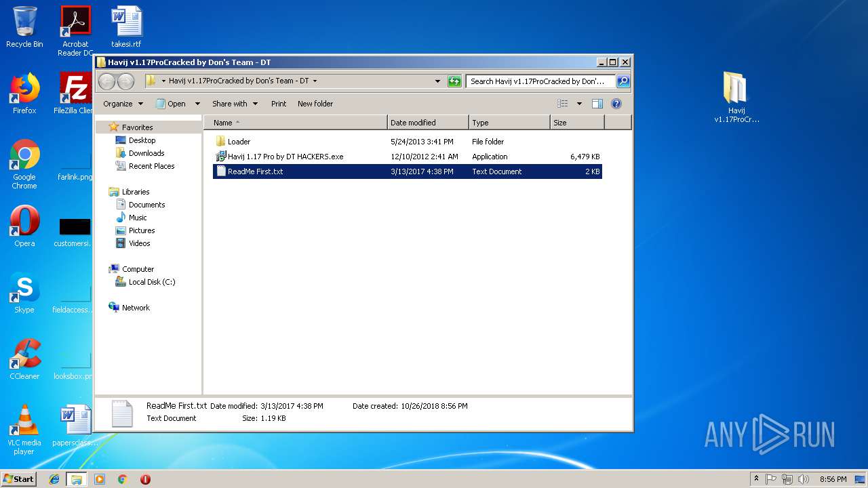
Task: Select Videos library
Action: [140, 243]
